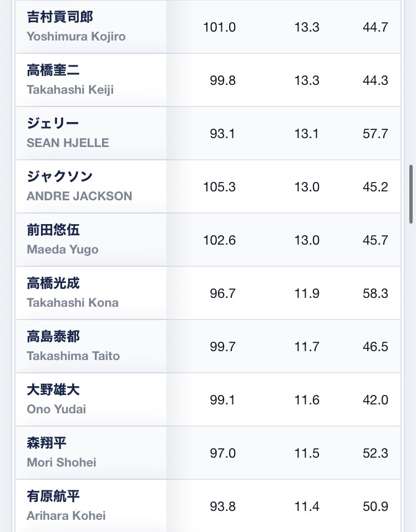
Task: Click the 105.3 value for Andre Jackson
Action: (x=219, y=187)
